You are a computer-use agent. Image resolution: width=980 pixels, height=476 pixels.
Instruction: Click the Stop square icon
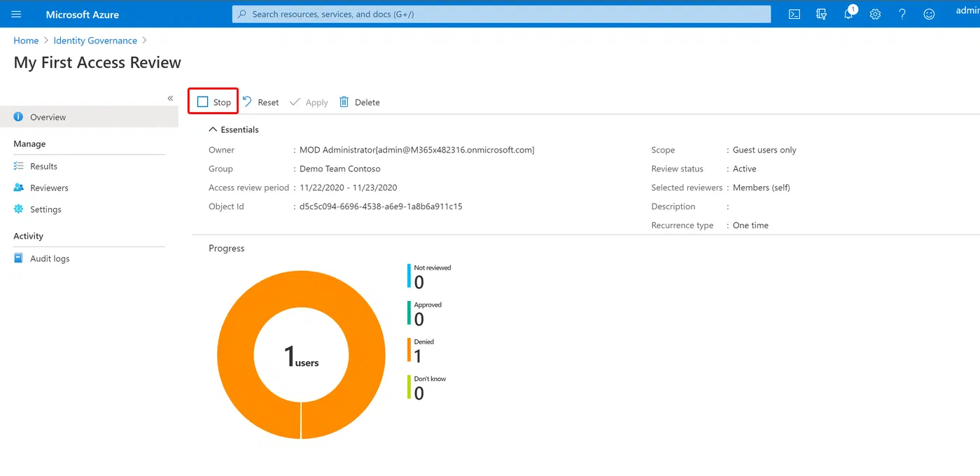[x=202, y=102]
